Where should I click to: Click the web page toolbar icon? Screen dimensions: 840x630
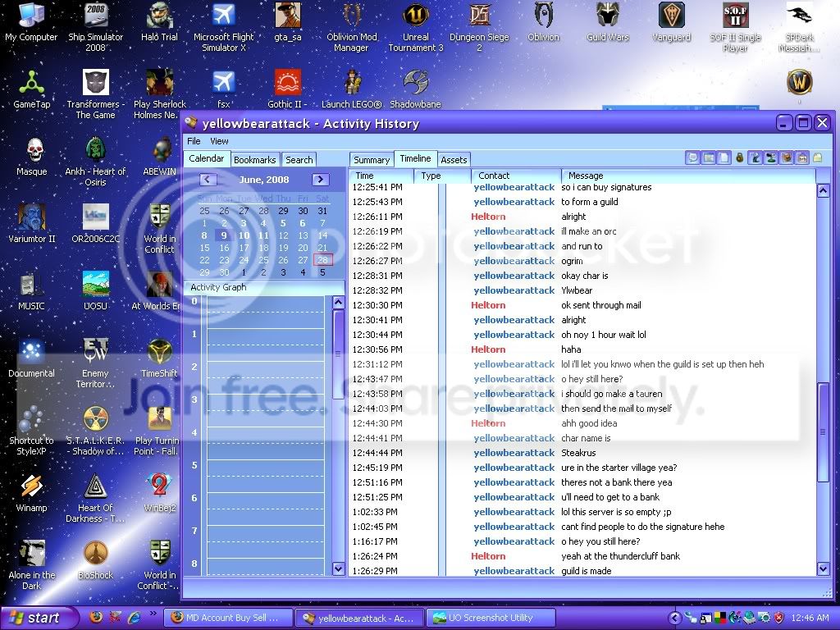click(802, 158)
